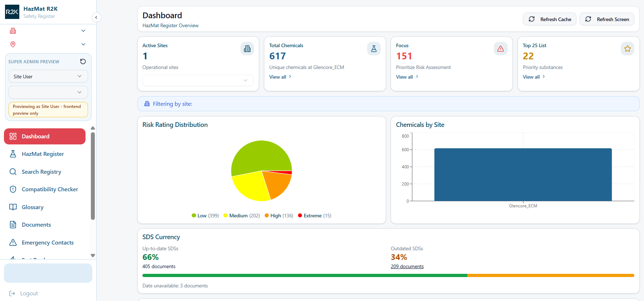Open Emergency Contacts page
The width and height of the screenshot is (644, 301).
tap(45, 242)
